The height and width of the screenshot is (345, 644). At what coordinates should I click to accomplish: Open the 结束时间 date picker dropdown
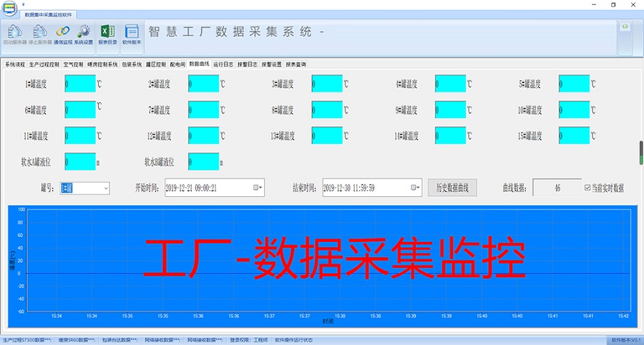click(x=416, y=188)
